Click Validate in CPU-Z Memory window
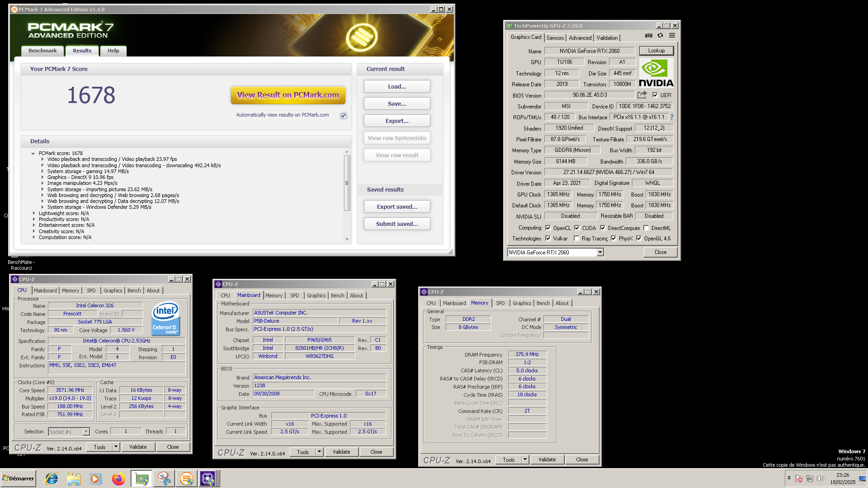868x488 pixels. click(547, 460)
